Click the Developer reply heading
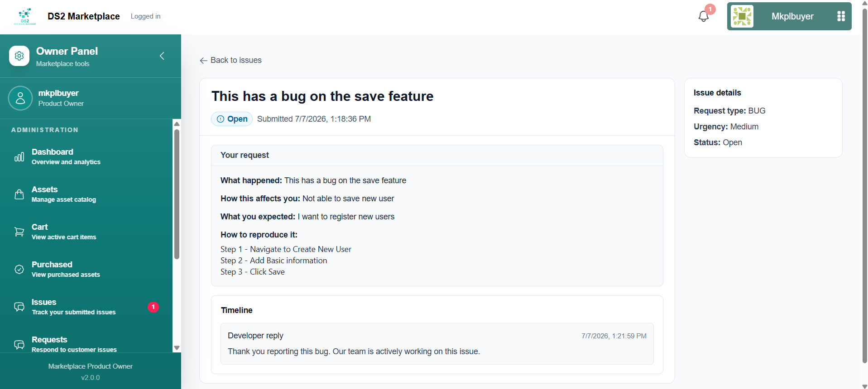 click(255, 336)
